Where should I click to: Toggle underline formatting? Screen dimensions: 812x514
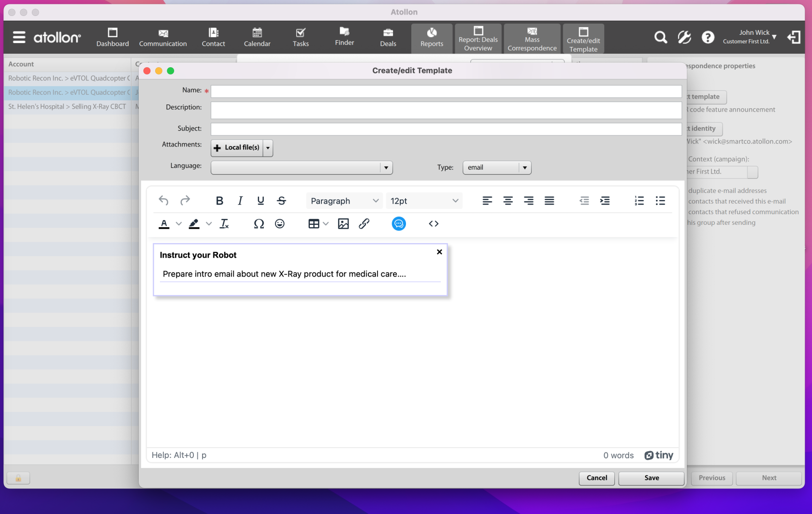[x=261, y=201]
